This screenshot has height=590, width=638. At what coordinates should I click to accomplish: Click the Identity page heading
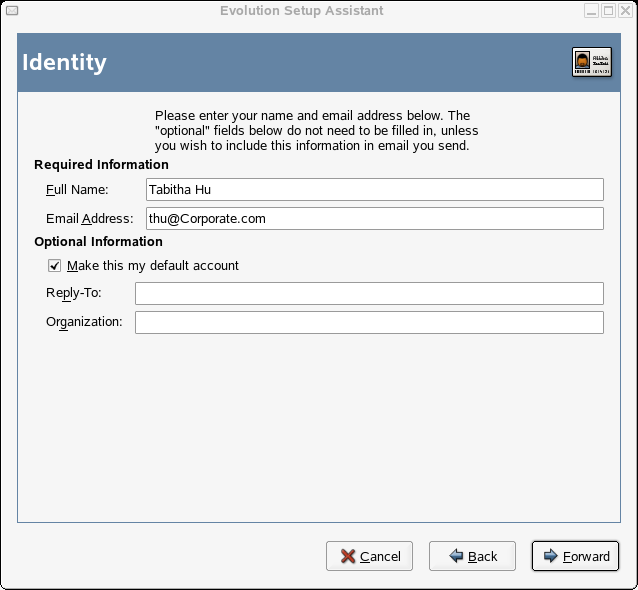64,62
